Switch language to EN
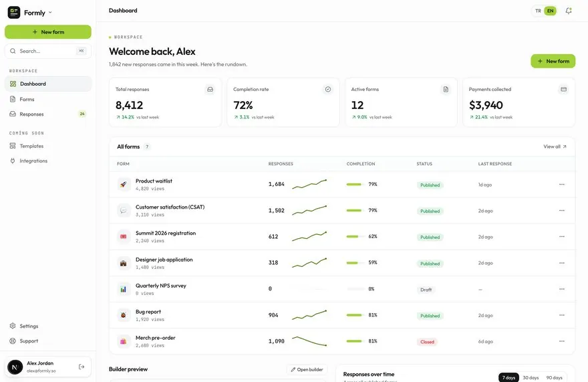Image resolution: width=588 pixels, height=382 pixels. click(550, 11)
